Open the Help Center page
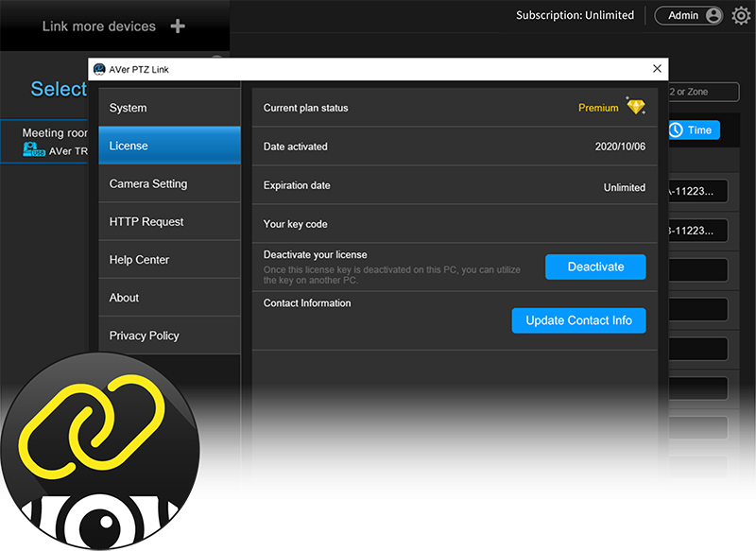 tap(169, 259)
